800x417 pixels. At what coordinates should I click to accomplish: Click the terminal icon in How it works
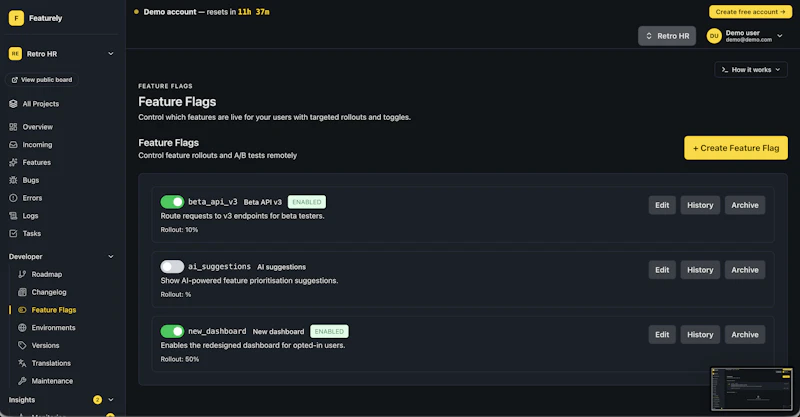724,70
